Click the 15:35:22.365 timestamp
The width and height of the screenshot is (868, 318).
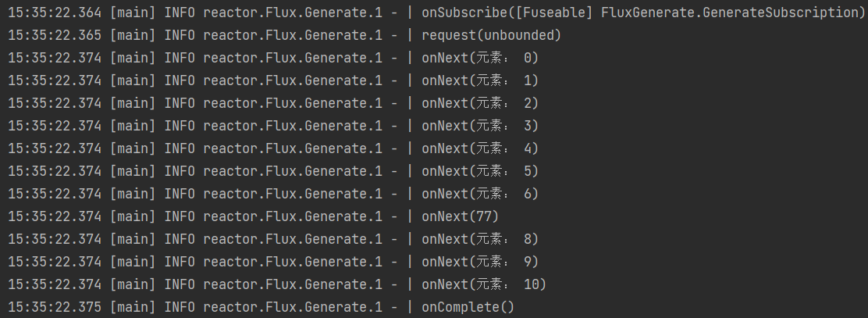[x=55, y=35]
